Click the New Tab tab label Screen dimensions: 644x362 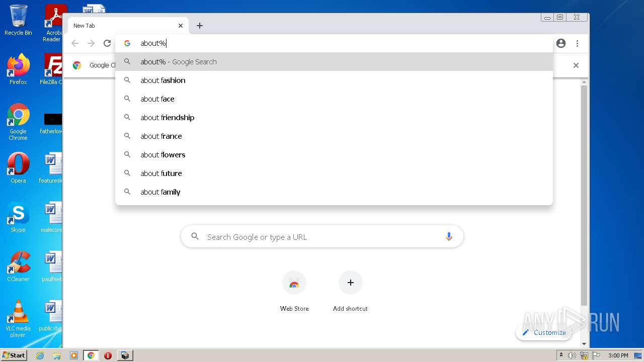point(84,26)
